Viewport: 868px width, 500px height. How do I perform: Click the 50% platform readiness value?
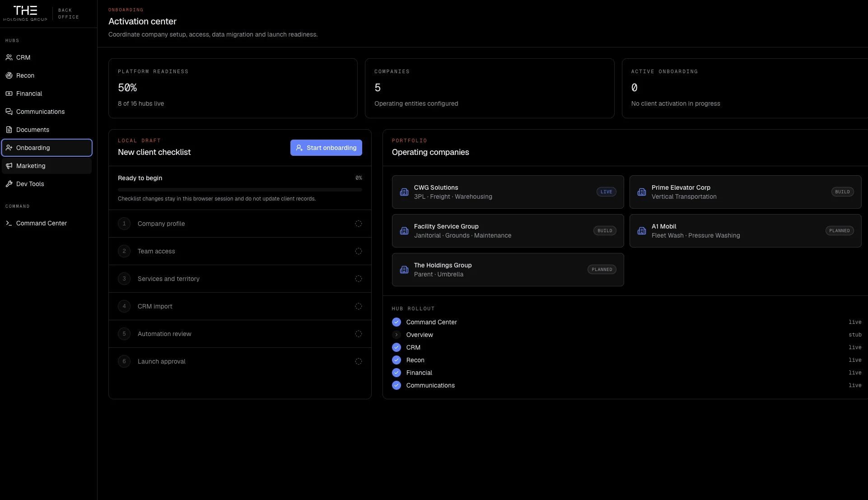pos(127,88)
